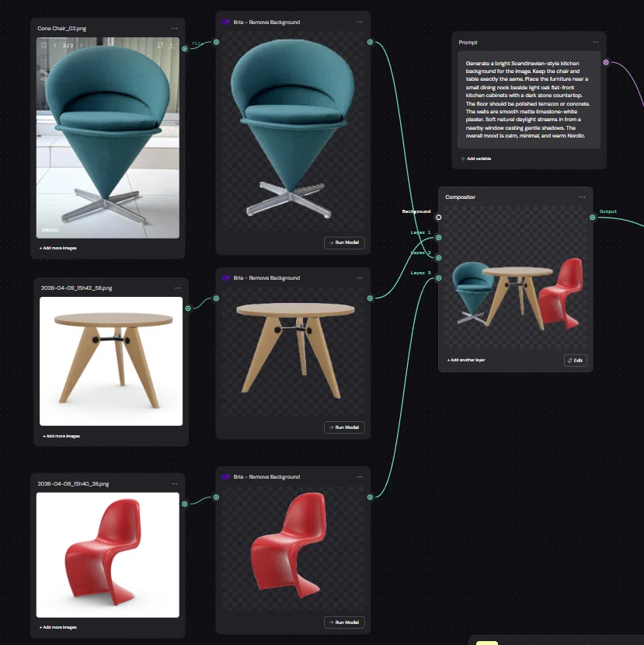644x645 pixels.
Task: Click the Layer 2 input port on Compositor
Action: [439, 257]
